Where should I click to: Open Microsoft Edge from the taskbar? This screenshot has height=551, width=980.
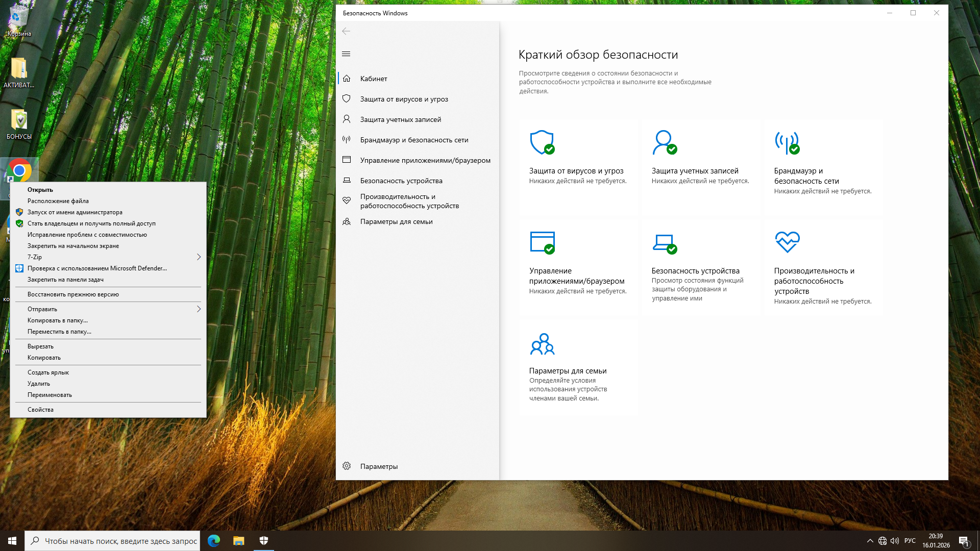(x=214, y=541)
